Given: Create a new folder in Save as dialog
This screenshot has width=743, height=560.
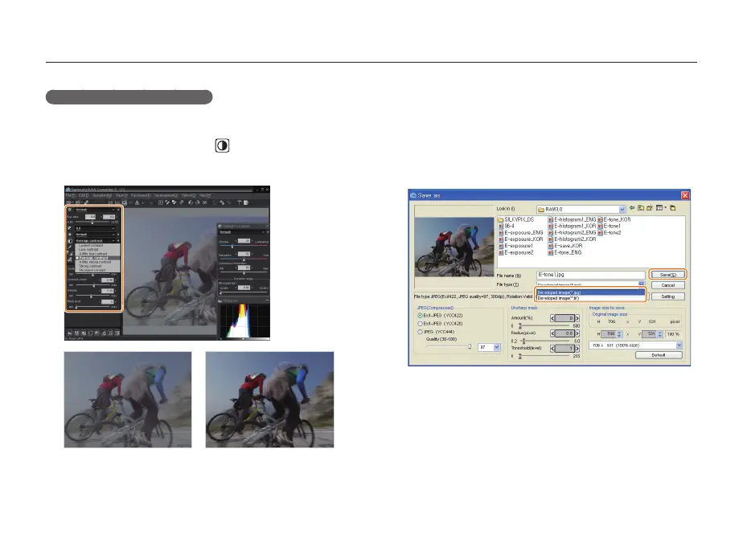Looking at the screenshot, I should point(650,208).
